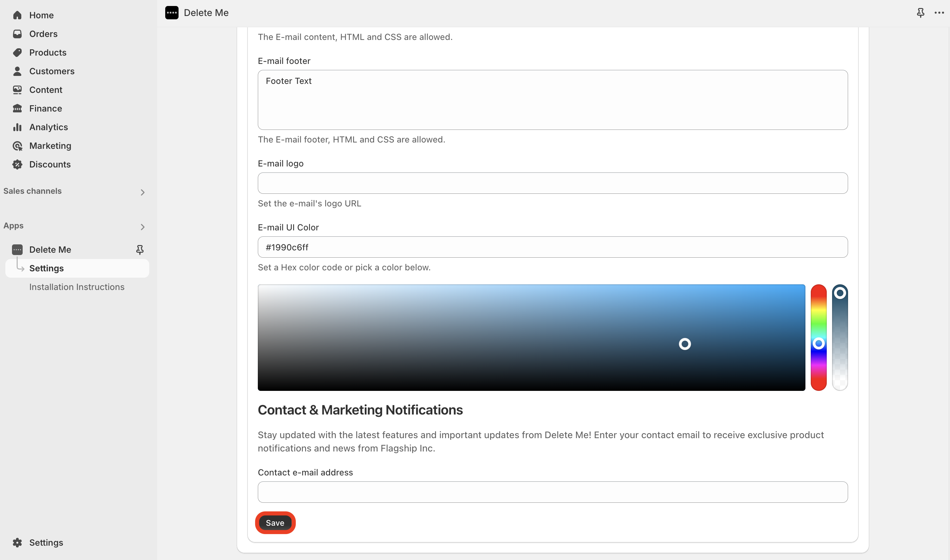Click the pin icon in top bar
Viewport: 950px width, 560px height.
click(x=921, y=13)
